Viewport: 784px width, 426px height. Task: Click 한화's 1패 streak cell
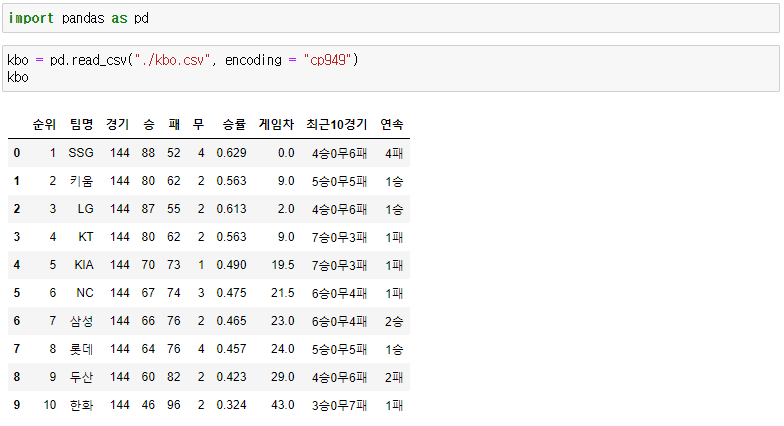coord(394,404)
